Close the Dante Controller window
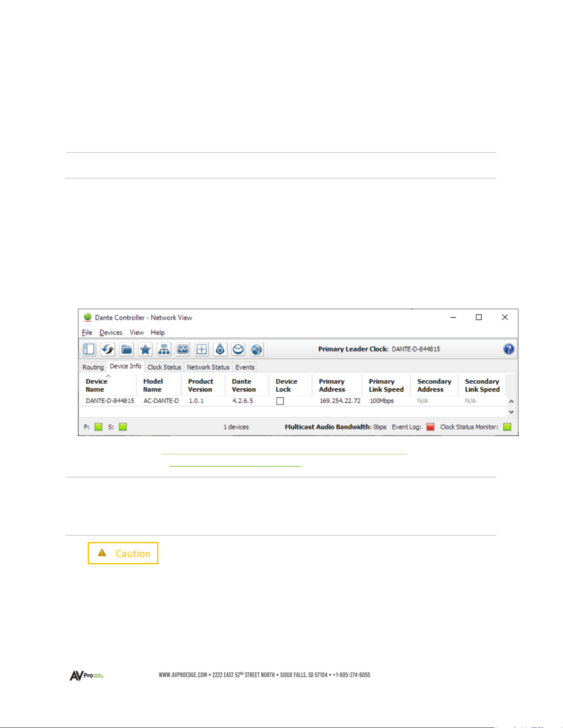The width and height of the screenshot is (563, 728). [505, 317]
